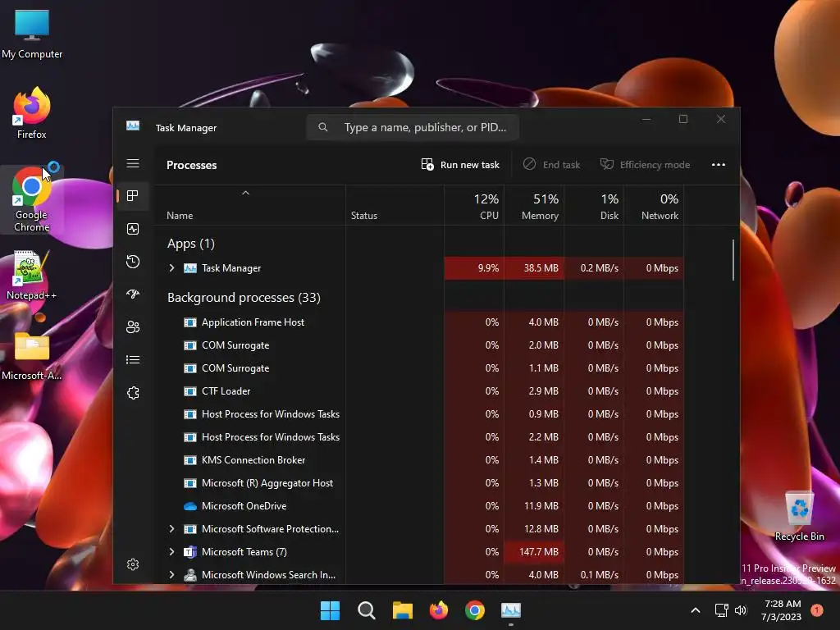Click the 147.7 MB memory cell for Teams
Viewport: 840px width, 630px height.
534,552
